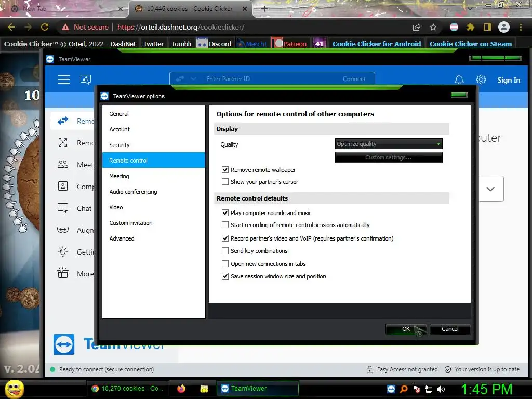Viewport: 532px width, 399px height.
Task: Open TeamViewer notifications bell
Action: click(x=459, y=79)
